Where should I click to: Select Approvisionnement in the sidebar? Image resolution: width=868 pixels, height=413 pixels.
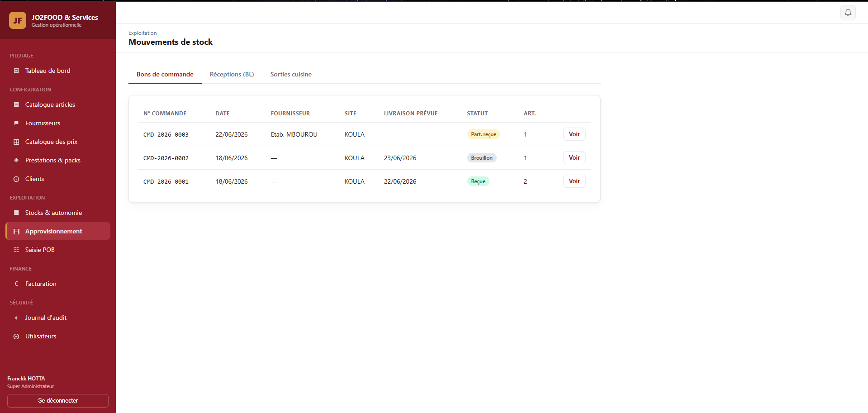coord(58,231)
